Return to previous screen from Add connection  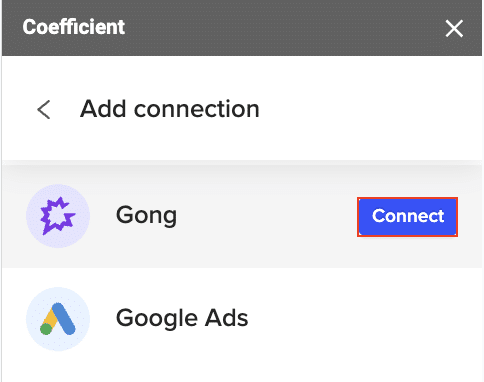(x=44, y=109)
